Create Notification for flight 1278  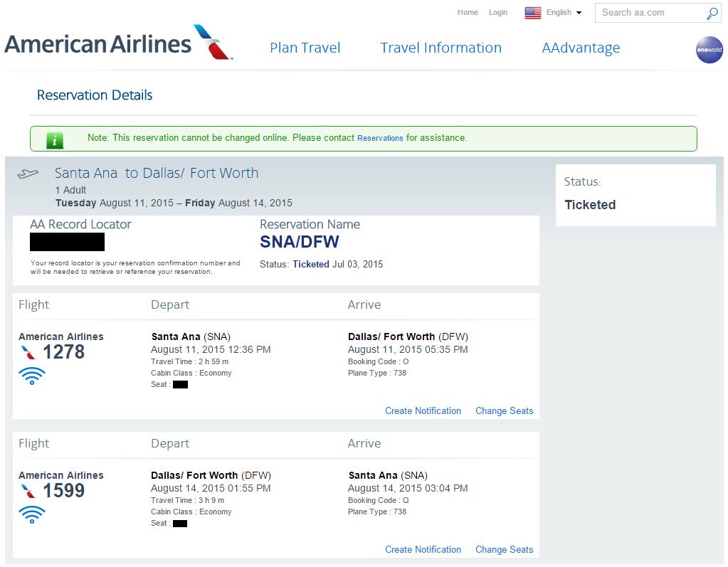click(x=423, y=410)
